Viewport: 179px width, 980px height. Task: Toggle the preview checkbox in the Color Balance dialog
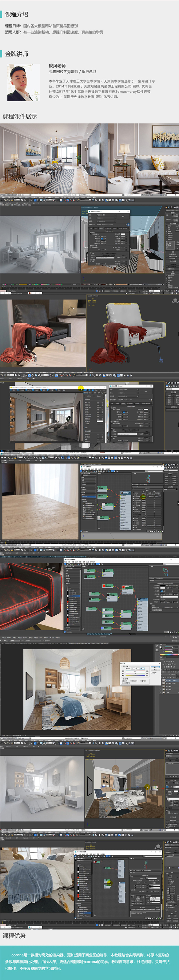(152, 672)
